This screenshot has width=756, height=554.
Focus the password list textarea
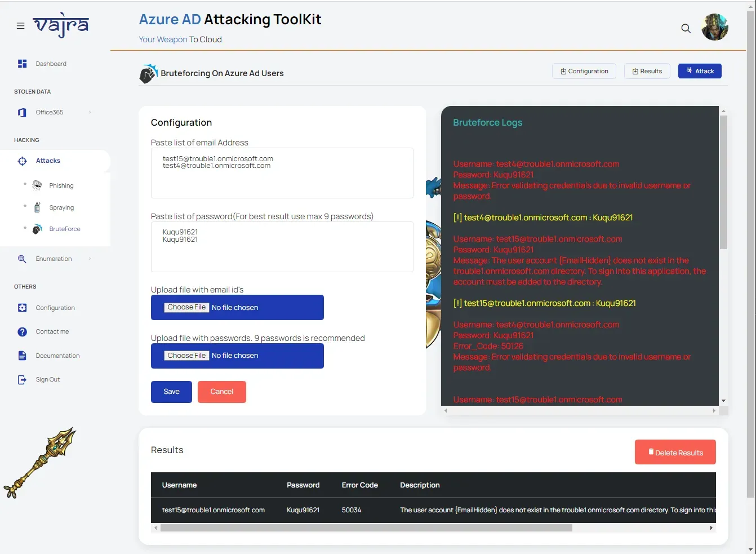pyautogui.click(x=282, y=247)
